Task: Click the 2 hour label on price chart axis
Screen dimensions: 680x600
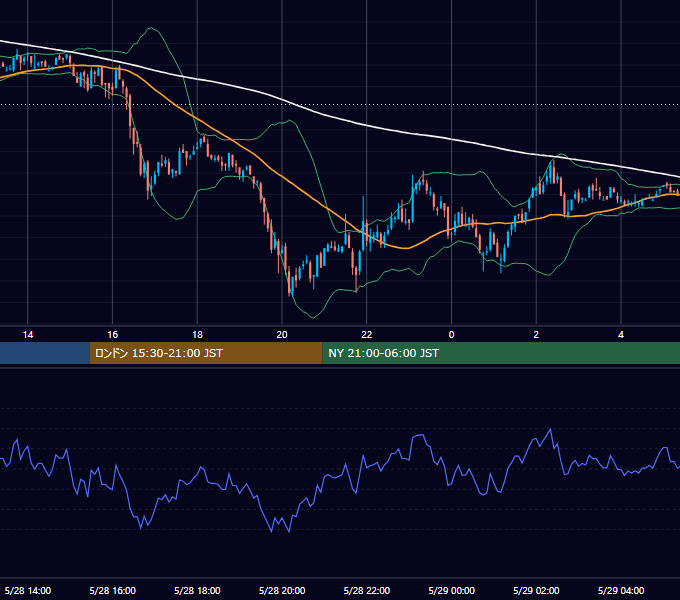Action: click(x=536, y=335)
